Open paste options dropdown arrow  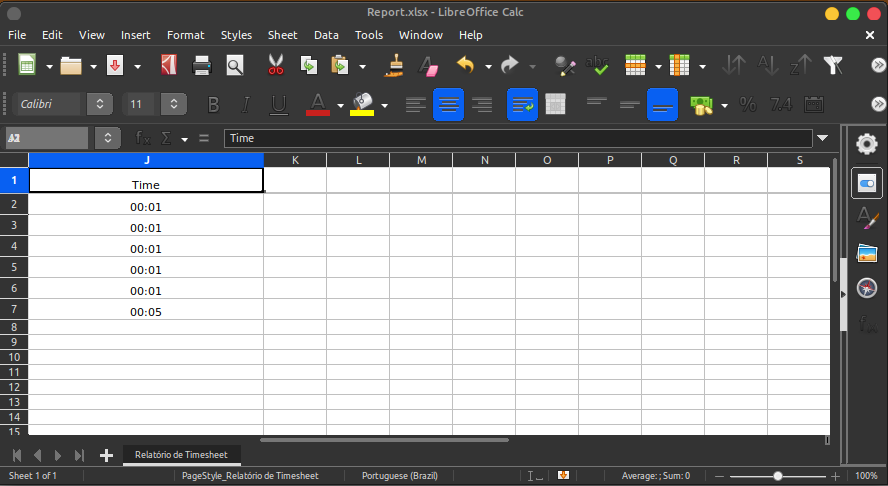coord(362,67)
